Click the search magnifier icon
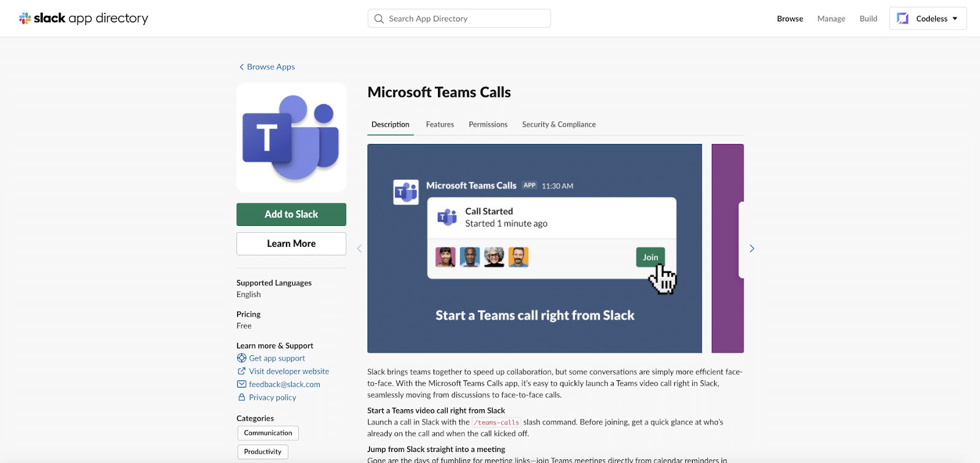The image size is (980, 463). 379,18
